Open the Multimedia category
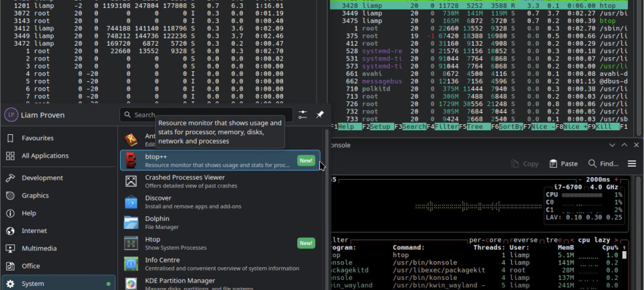 tap(58, 248)
